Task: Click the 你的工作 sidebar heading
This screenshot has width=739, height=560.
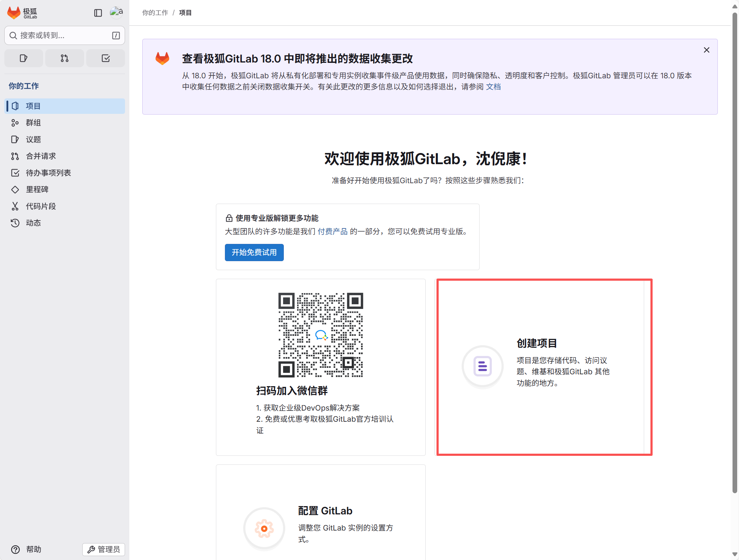Action: 24,86
